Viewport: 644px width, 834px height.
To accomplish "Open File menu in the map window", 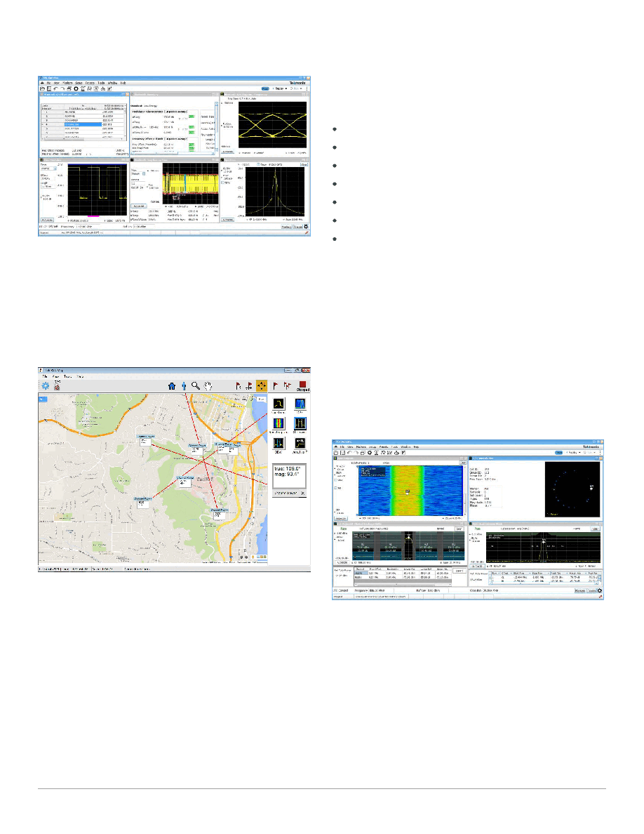I will (x=45, y=376).
